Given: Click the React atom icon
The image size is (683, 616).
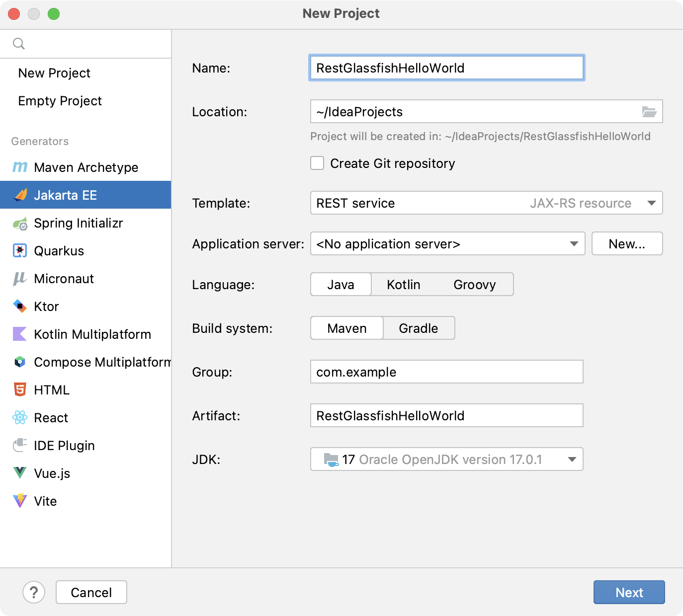Looking at the screenshot, I should pos(20,417).
